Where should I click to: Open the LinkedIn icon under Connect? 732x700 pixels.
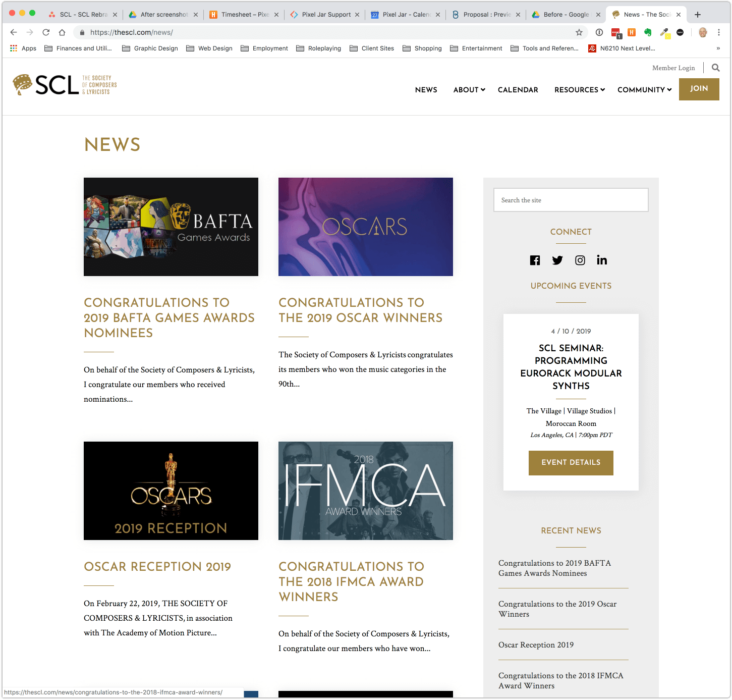click(x=602, y=260)
